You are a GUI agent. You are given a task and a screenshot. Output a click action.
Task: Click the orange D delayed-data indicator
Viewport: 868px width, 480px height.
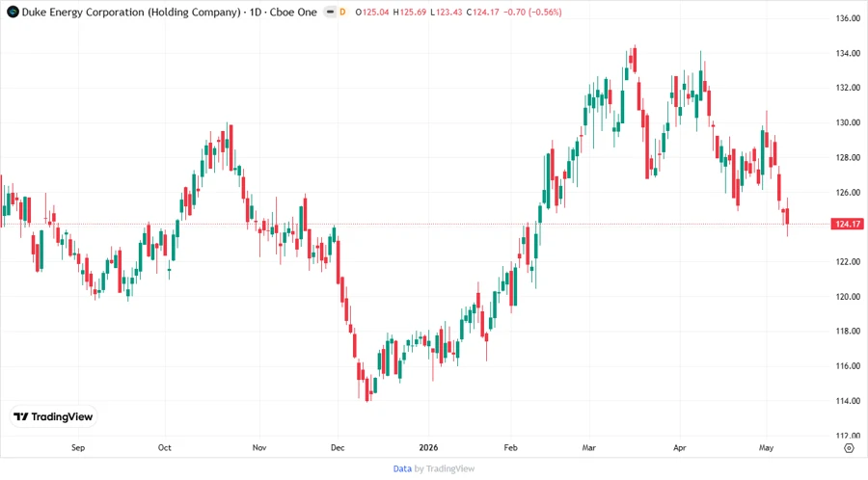click(x=342, y=13)
